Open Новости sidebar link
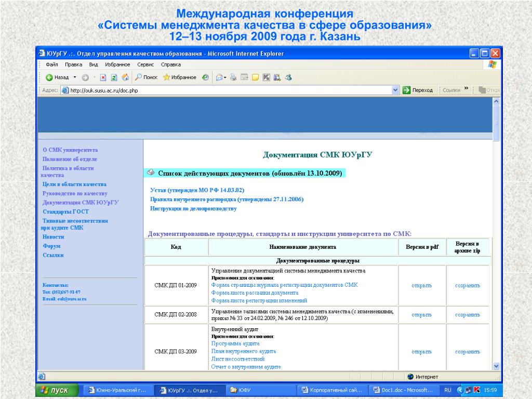This screenshot has width=532, height=399. pyautogui.click(x=53, y=237)
